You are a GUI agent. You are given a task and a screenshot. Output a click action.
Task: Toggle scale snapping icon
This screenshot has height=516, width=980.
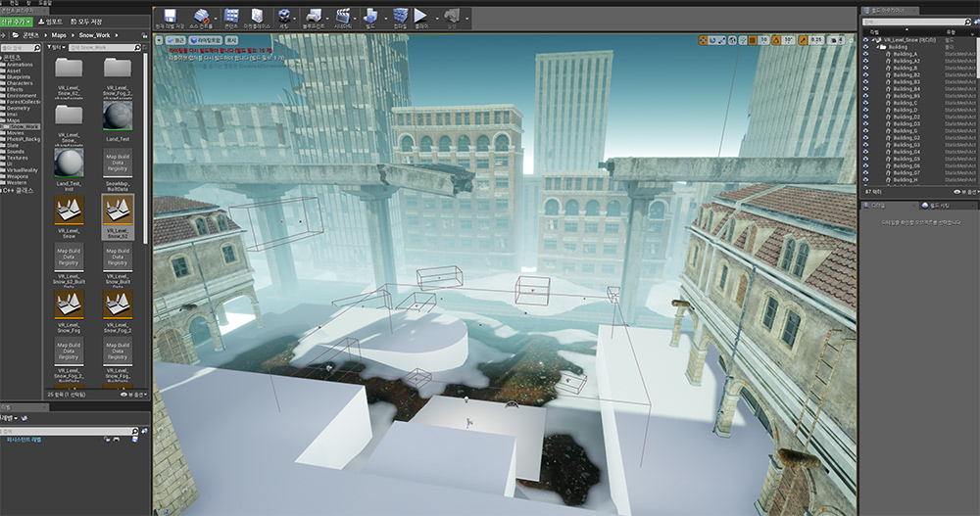[x=803, y=40]
